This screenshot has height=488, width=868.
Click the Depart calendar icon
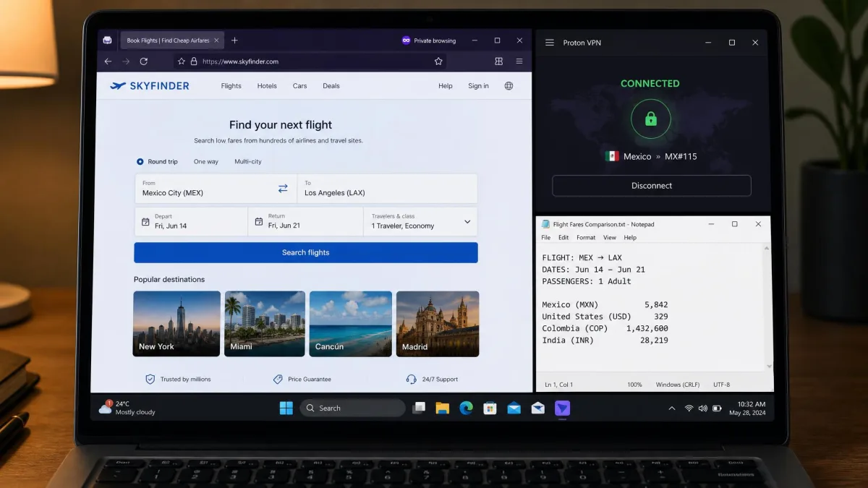[145, 222]
